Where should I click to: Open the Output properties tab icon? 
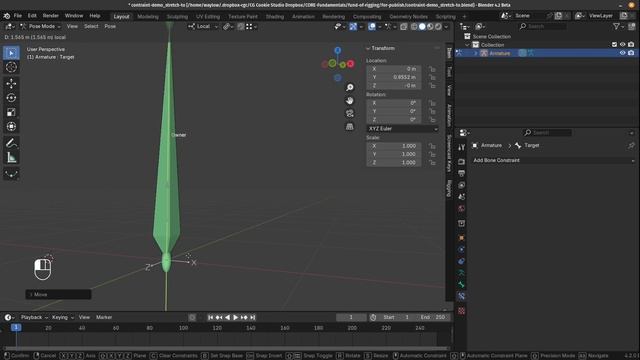(x=461, y=173)
